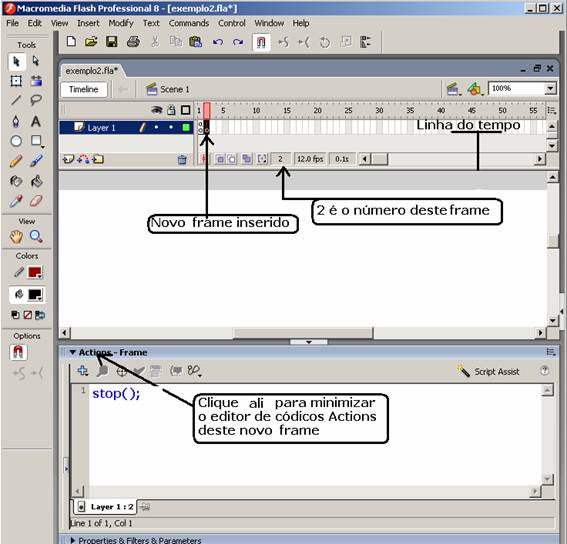Image resolution: width=567 pixels, height=544 pixels.
Task: Open the Modify menu
Action: 121,23
